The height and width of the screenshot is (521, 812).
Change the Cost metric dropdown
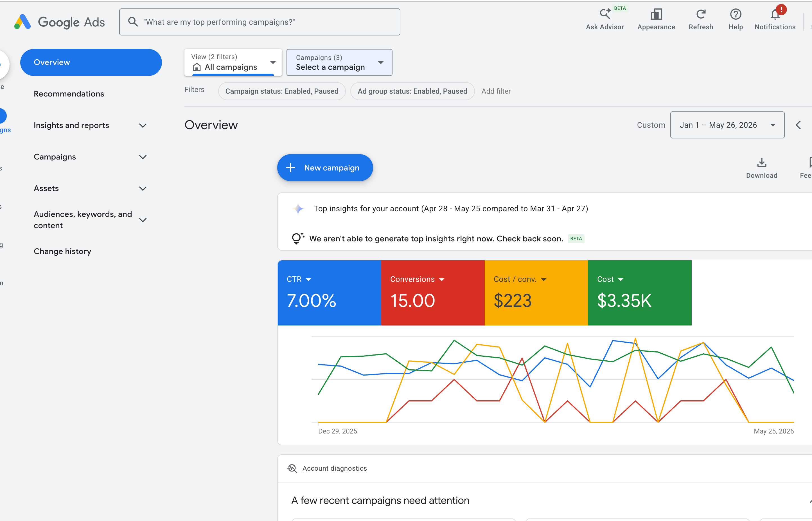(x=610, y=279)
